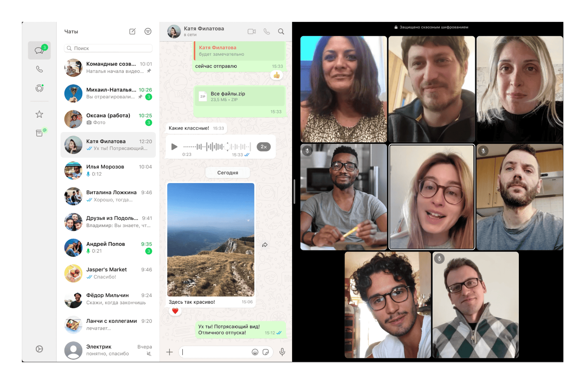The height and width of the screenshot is (389, 588).
Task: Click the end-to-end encryption label
Action: tap(431, 27)
